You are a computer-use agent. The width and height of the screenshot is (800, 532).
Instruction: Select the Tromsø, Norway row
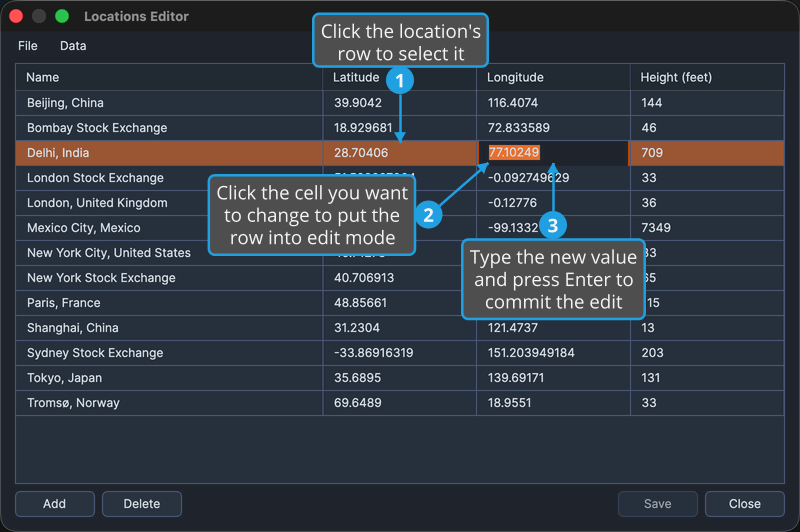pyautogui.click(x=399, y=403)
